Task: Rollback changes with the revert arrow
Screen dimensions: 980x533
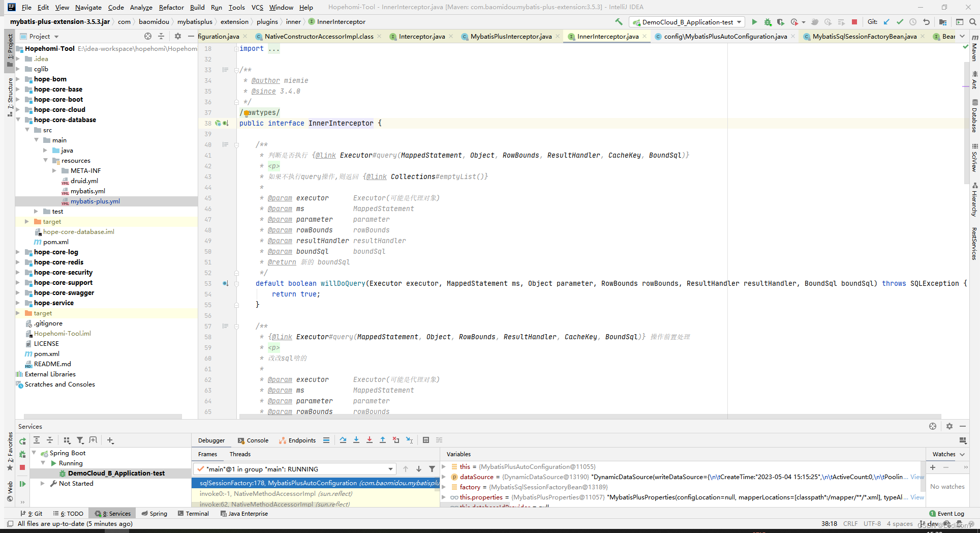Action: tap(926, 22)
